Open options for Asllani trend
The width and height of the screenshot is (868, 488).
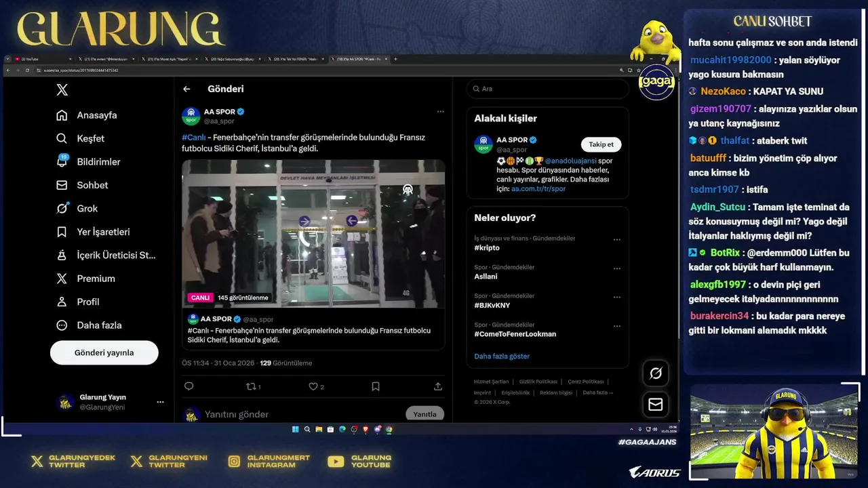coord(617,268)
